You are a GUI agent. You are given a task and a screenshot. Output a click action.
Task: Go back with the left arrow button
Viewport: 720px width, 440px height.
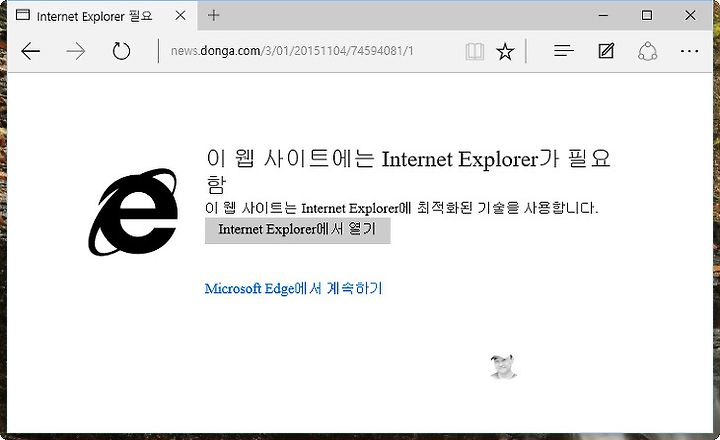tap(31, 51)
